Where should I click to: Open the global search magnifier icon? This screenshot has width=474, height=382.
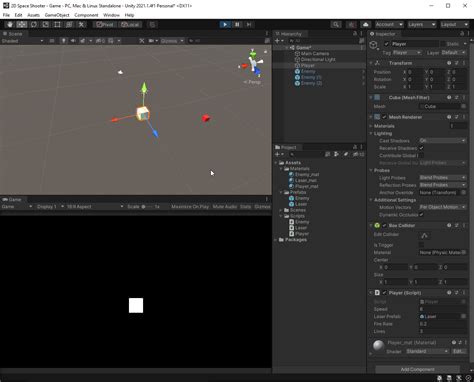click(336, 25)
